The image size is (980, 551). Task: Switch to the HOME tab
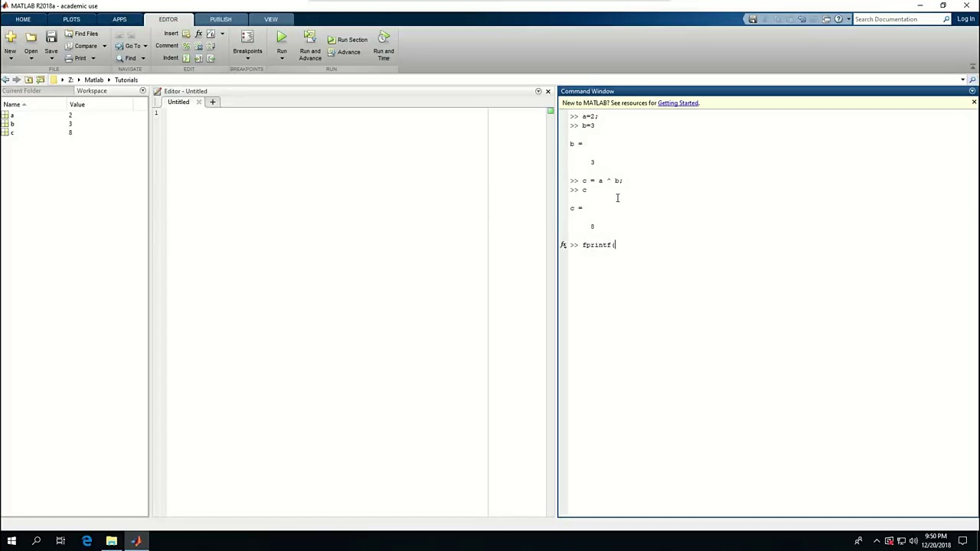point(23,19)
